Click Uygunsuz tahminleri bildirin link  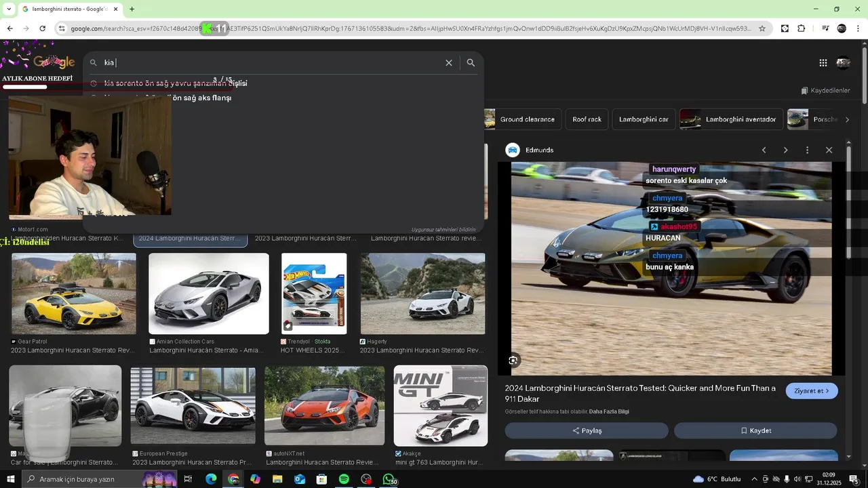[x=443, y=230]
